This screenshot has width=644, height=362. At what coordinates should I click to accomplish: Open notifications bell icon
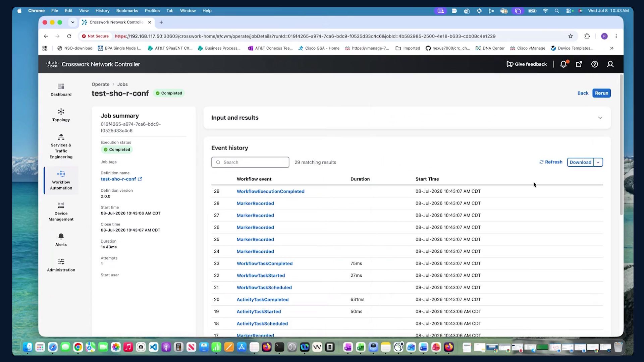tap(563, 64)
